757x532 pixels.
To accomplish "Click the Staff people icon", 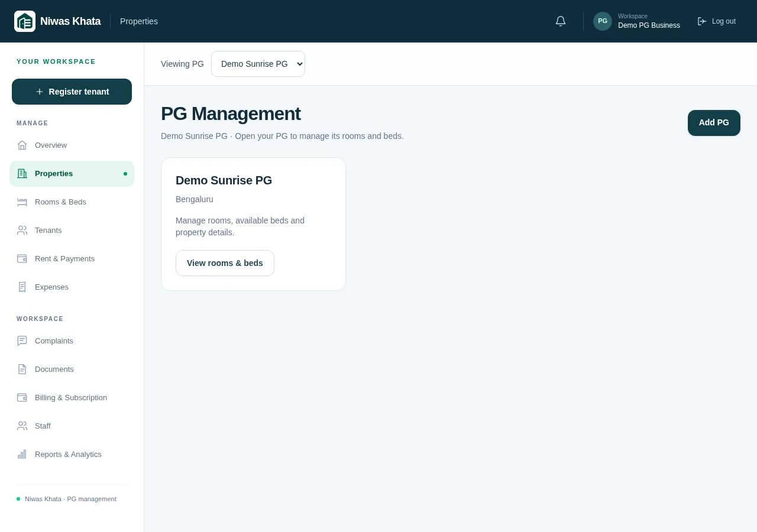I will click(x=22, y=426).
